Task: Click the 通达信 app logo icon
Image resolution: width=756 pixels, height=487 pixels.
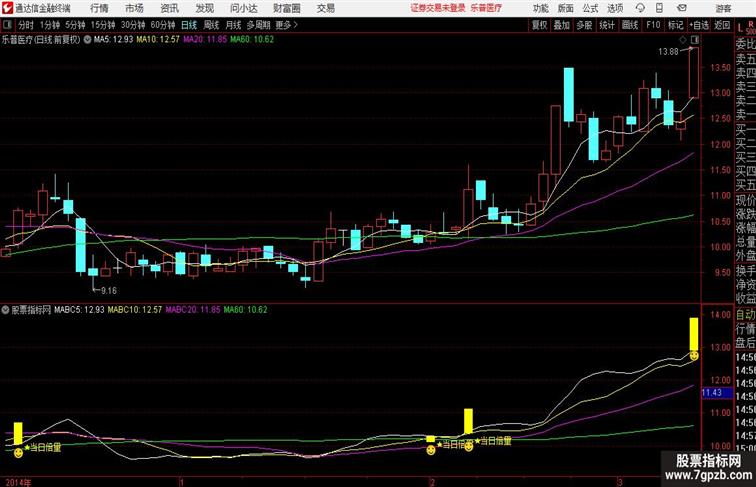Action: tap(7, 8)
